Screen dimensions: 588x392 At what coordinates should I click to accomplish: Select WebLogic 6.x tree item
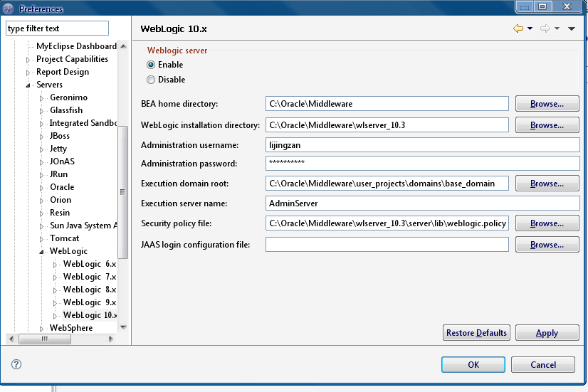[x=90, y=264]
